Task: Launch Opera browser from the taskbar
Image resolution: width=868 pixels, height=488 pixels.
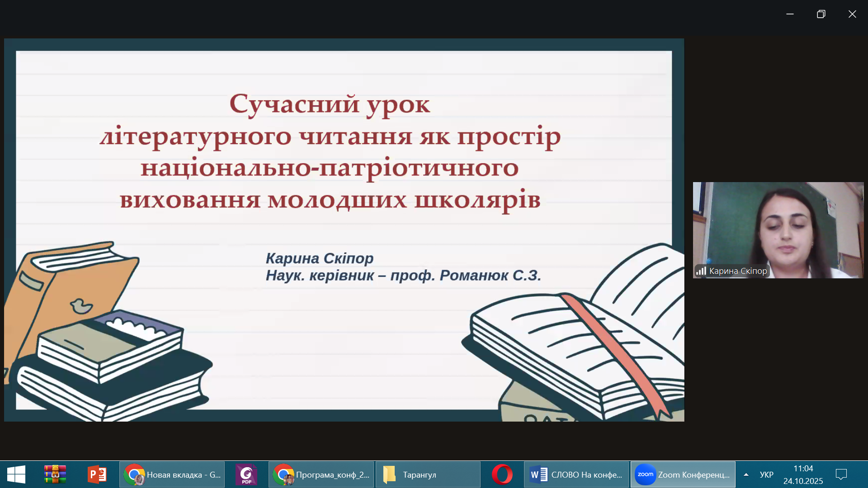Action: coord(502,474)
